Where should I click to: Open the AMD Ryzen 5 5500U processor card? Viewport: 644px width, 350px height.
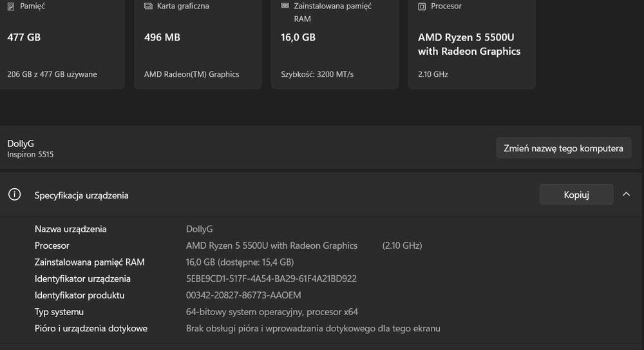(472, 43)
